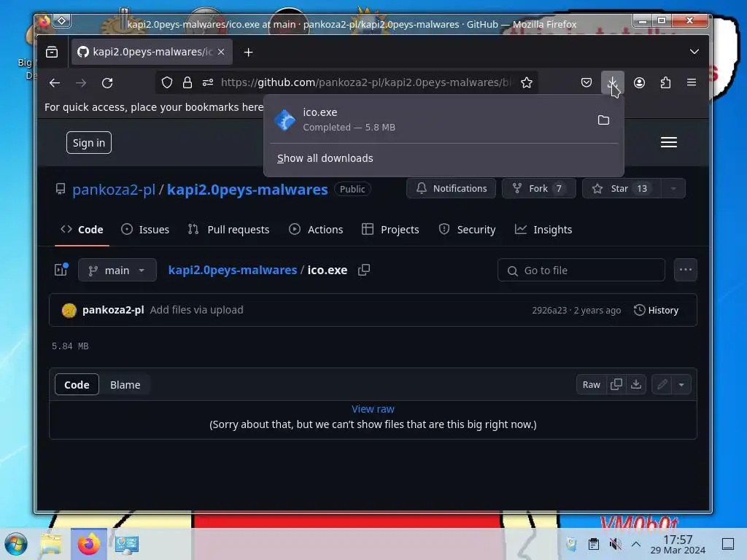Go back to previous page
The height and width of the screenshot is (560, 747).
tap(55, 83)
